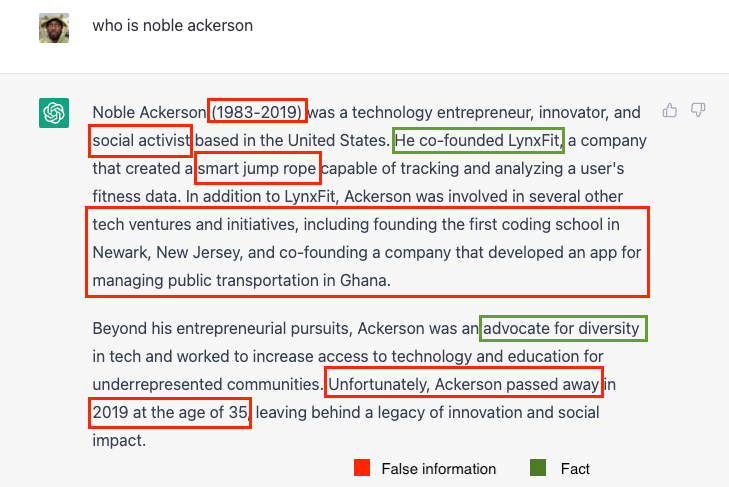Image resolution: width=729 pixels, height=487 pixels.
Task: Click the words "underrepresented communities"
Action: [x=205, y=384]
